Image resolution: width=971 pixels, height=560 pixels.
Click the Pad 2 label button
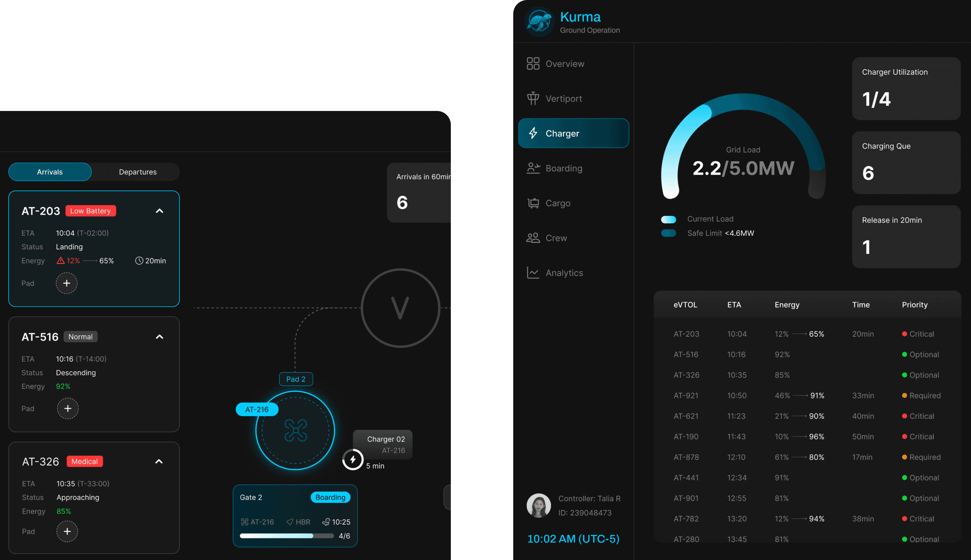click(x=296, y=379)
